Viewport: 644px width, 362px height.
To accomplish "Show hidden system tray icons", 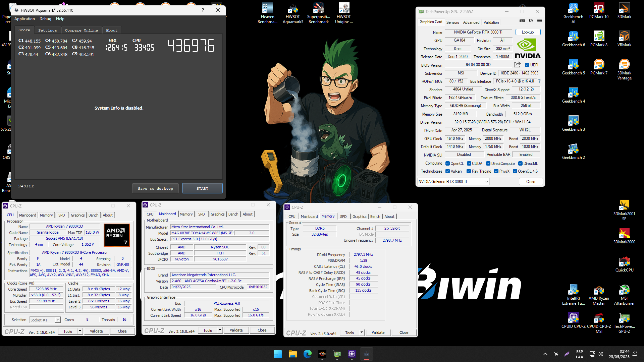I will (x=545, y=354).
